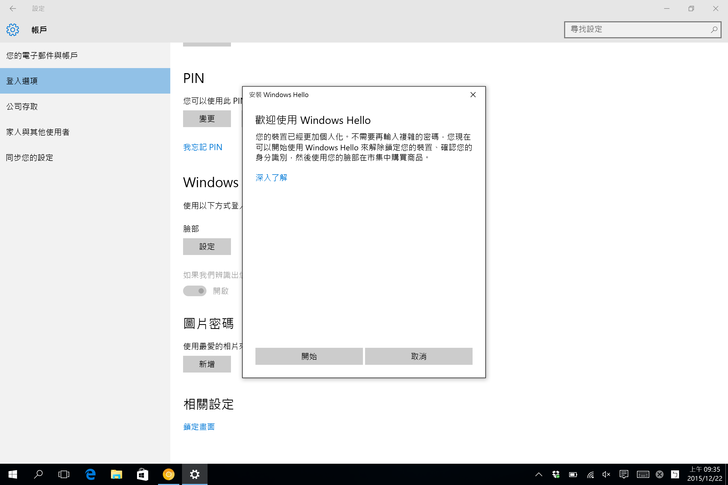Viewport: 728px width, 485px height.
Task: Click the 取消 button in the dialog
Action: [418, 356]
